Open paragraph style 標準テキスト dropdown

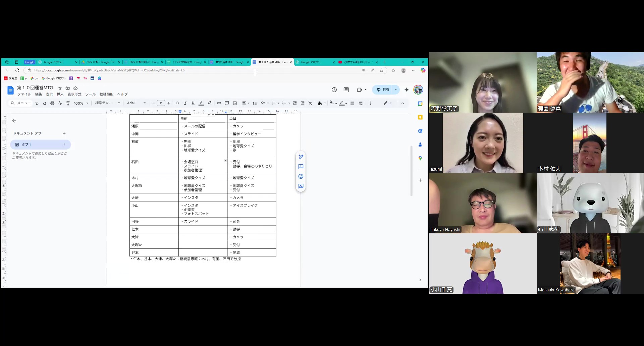click(x=107, y=103)
